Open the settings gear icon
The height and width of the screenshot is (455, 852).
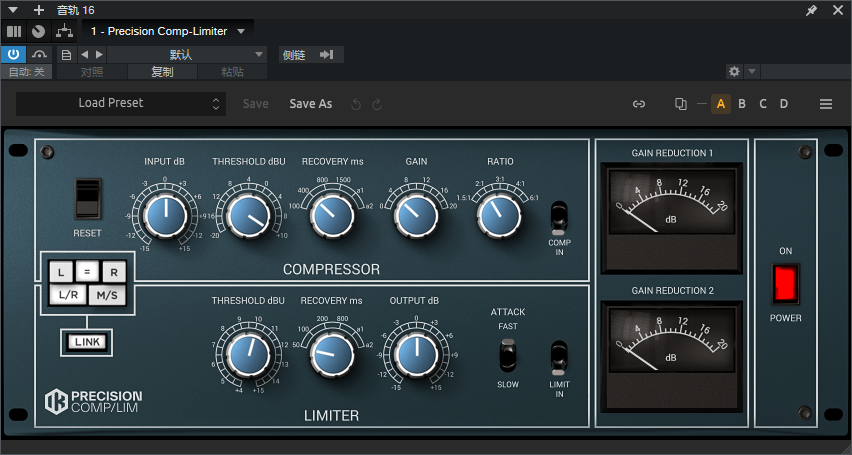coord(734,72)
